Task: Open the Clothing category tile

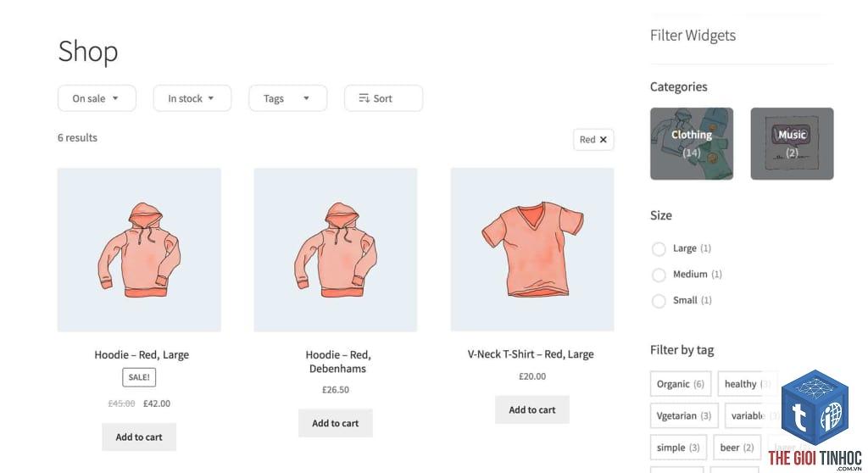Action: click(692, 143)
